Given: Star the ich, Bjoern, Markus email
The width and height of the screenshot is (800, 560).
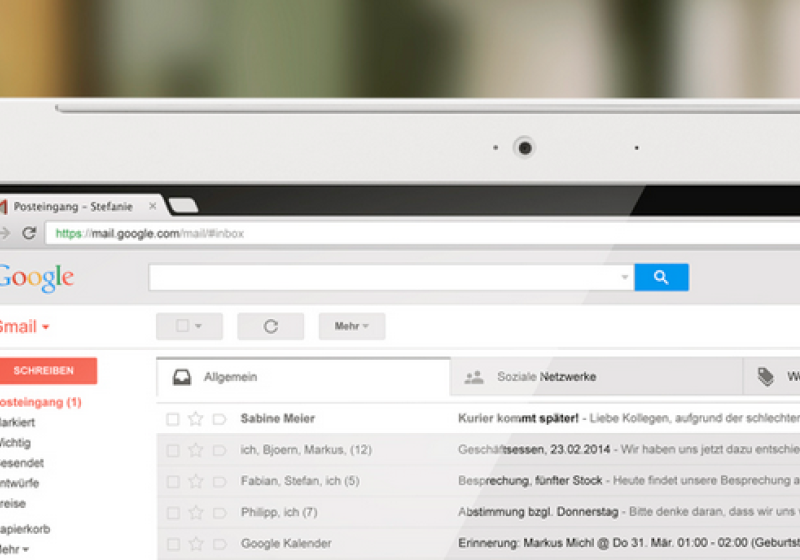Looking at the screenshot, I should [195, 450].
